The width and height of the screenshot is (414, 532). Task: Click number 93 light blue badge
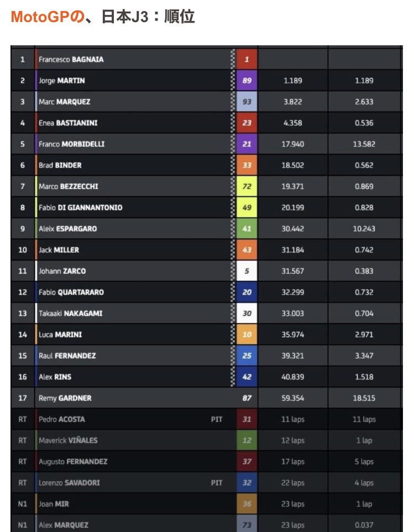247,102
